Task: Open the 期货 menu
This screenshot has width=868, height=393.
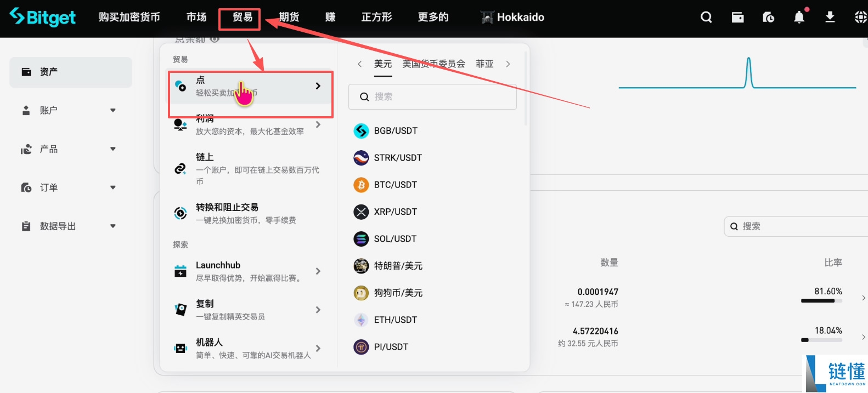Action: [x=289, y=17]
